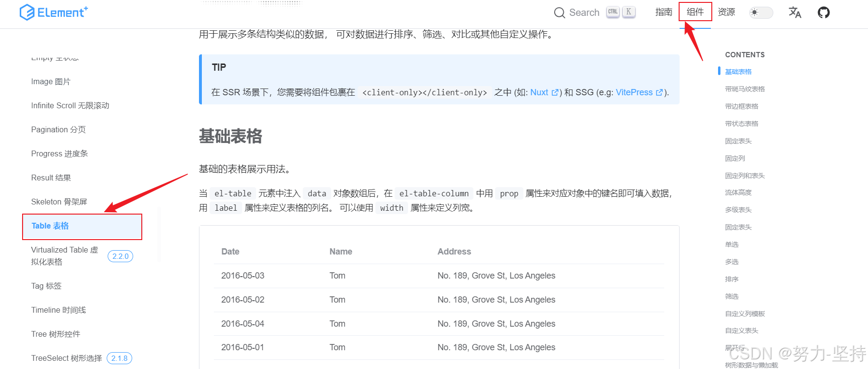The width and height of the screenshot is (868, 369).
Task: Jump to 多级表头 in contents
Action: point(738,210)
